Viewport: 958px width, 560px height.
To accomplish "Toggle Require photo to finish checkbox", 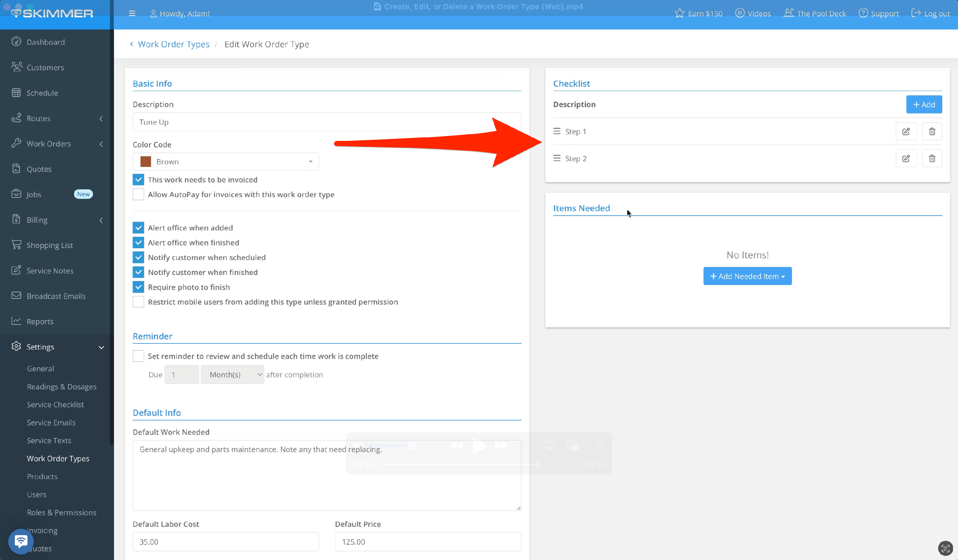I will 138,287.
